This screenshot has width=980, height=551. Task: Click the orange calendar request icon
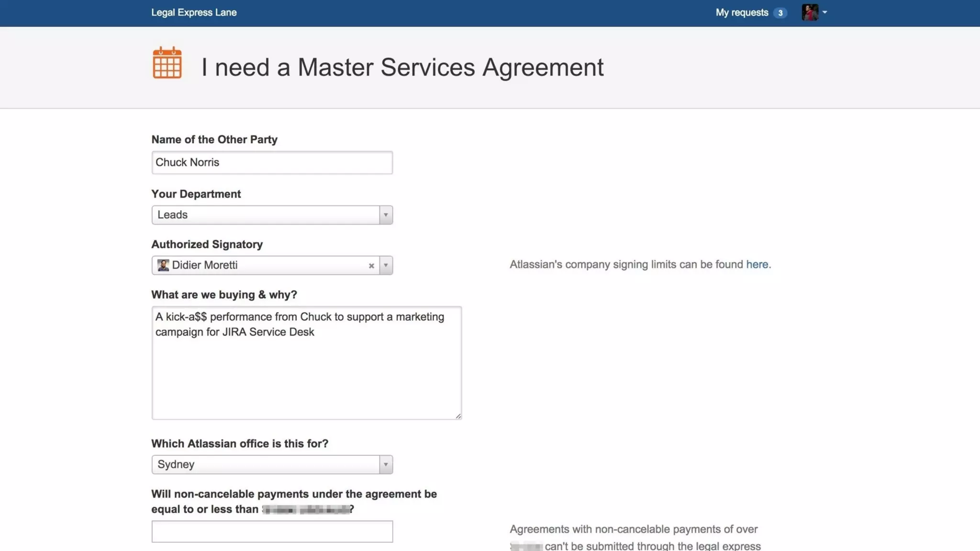167,63
